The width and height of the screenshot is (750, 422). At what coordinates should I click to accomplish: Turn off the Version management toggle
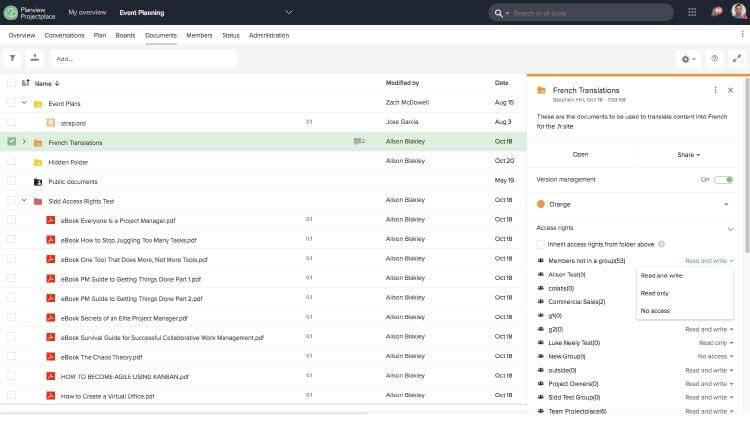[x=723, y=179]
